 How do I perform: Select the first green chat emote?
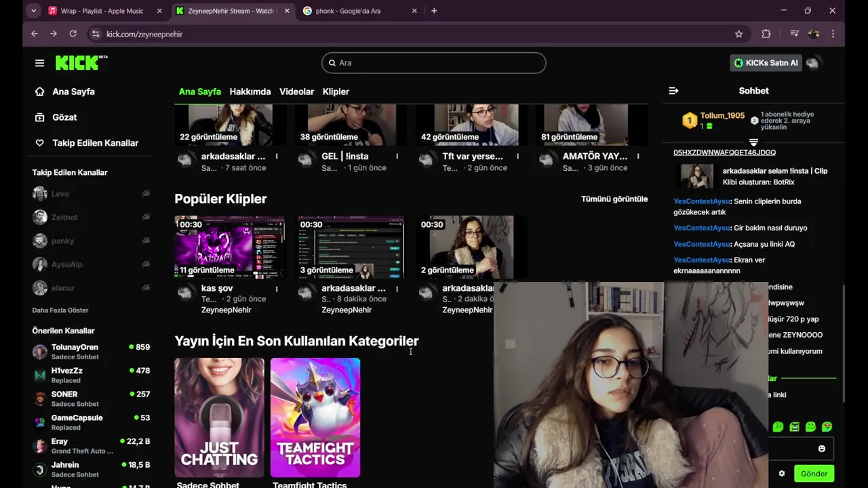pyautogui.click(x=778, y=427)
